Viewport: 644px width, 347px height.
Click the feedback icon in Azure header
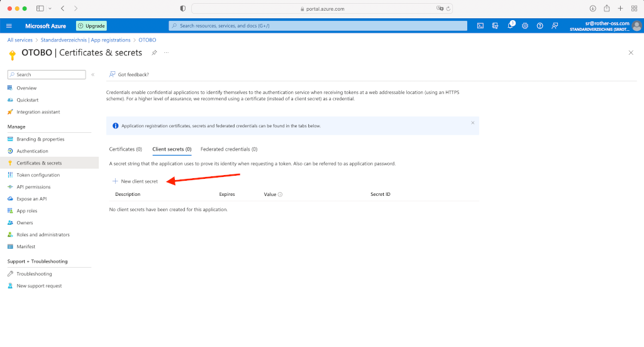pos(555,26)
